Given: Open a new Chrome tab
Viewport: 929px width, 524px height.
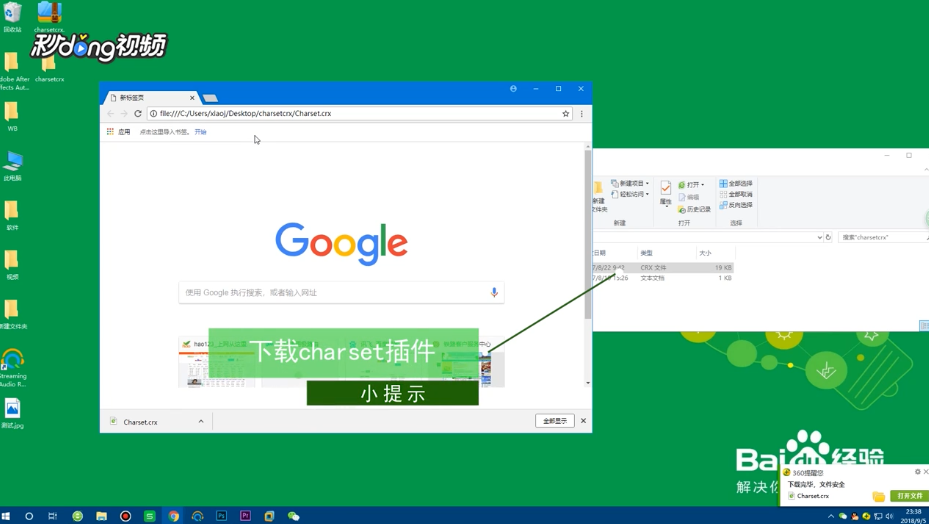Looking at the screenshot, I should (210, 98).
